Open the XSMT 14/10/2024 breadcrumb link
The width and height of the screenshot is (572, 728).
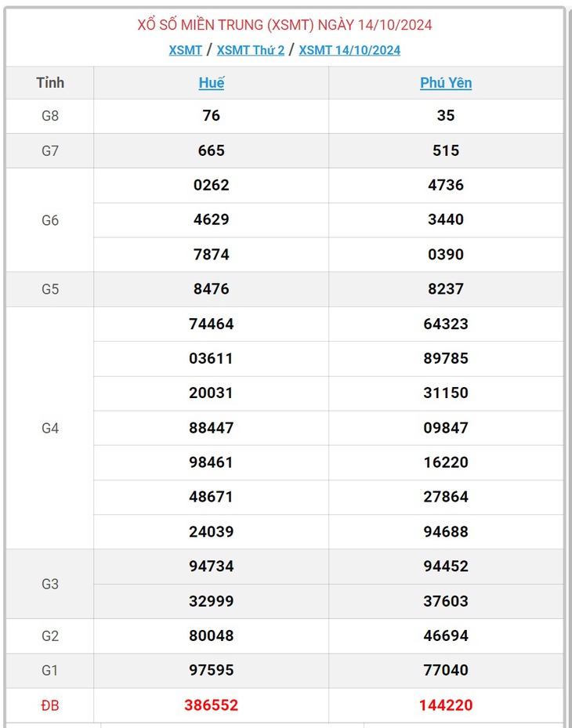click(349, 50)
